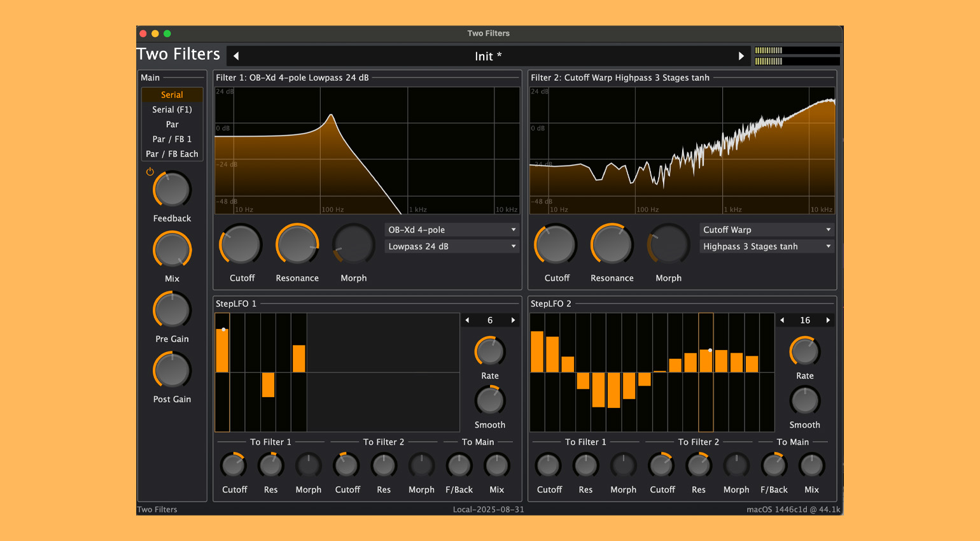Decrease StepLFO 1 step count arrow
This screenshot has height=541, width=980.
[468, 320]
